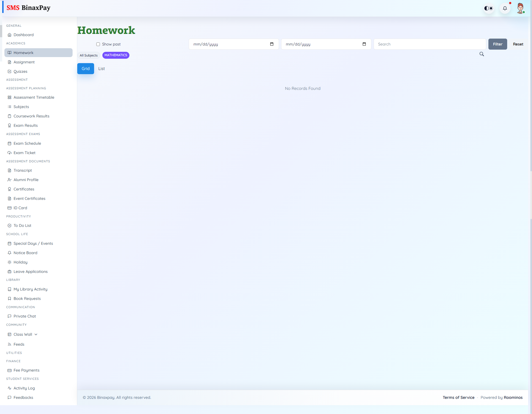This screenshot has height=414, width=532.
Task: Open the Private Chat section
Action: 25,316
